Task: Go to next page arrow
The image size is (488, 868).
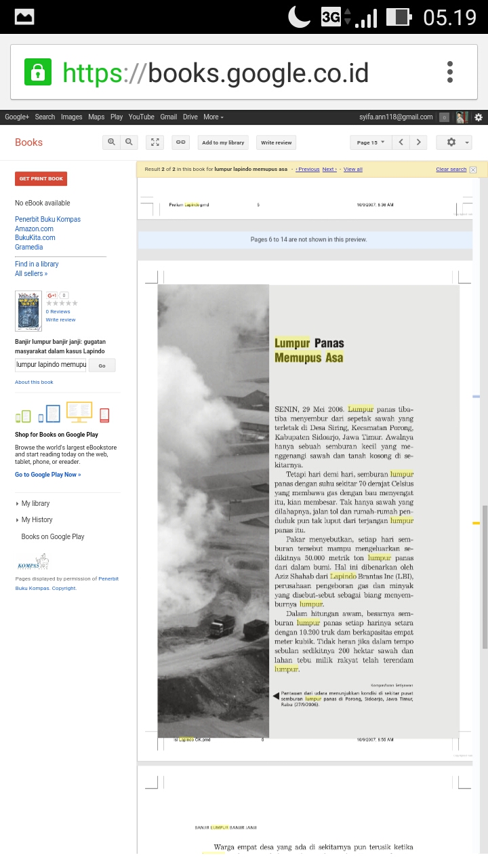Action: 419,142
